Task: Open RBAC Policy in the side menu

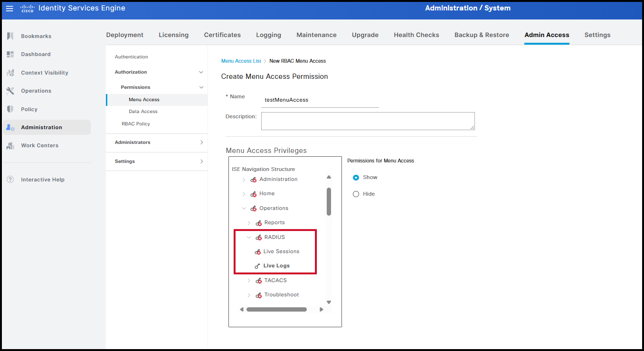Action: (x=136, y=123)
